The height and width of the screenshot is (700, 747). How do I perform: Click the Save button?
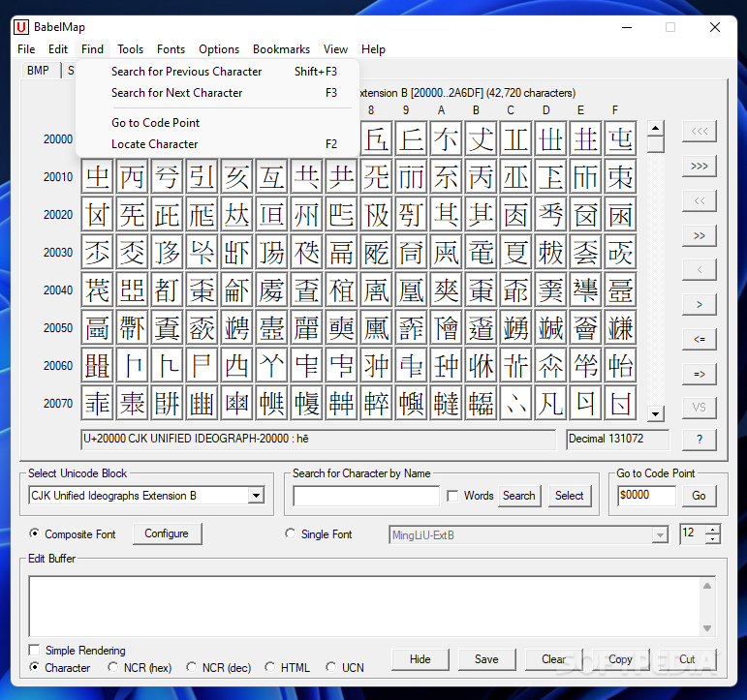tap(486, 659)
